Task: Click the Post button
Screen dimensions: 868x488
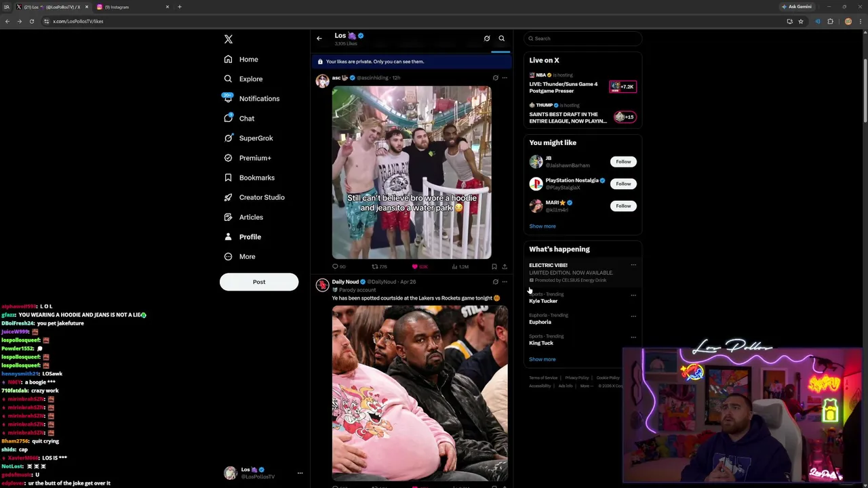Action: (x=259, y=282)
